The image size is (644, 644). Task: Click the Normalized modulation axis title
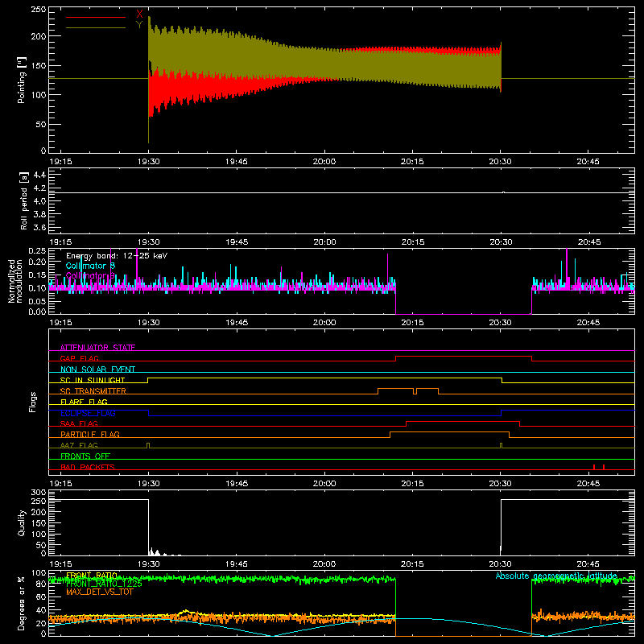(x=15, y=281)
